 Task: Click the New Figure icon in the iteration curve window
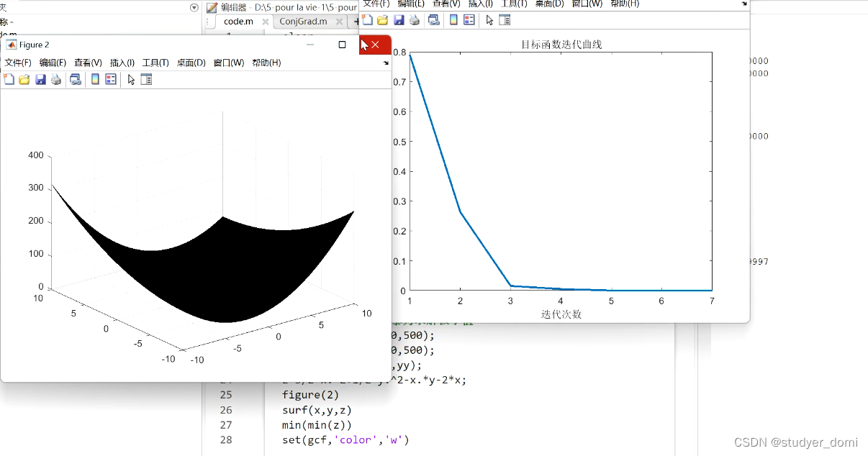pos(367,19)
